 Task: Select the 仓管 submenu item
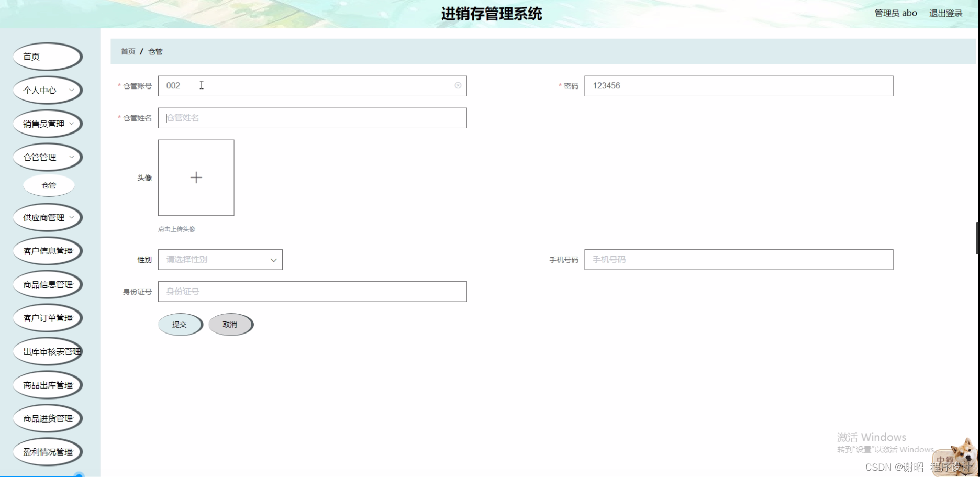(x=49, y=185)
